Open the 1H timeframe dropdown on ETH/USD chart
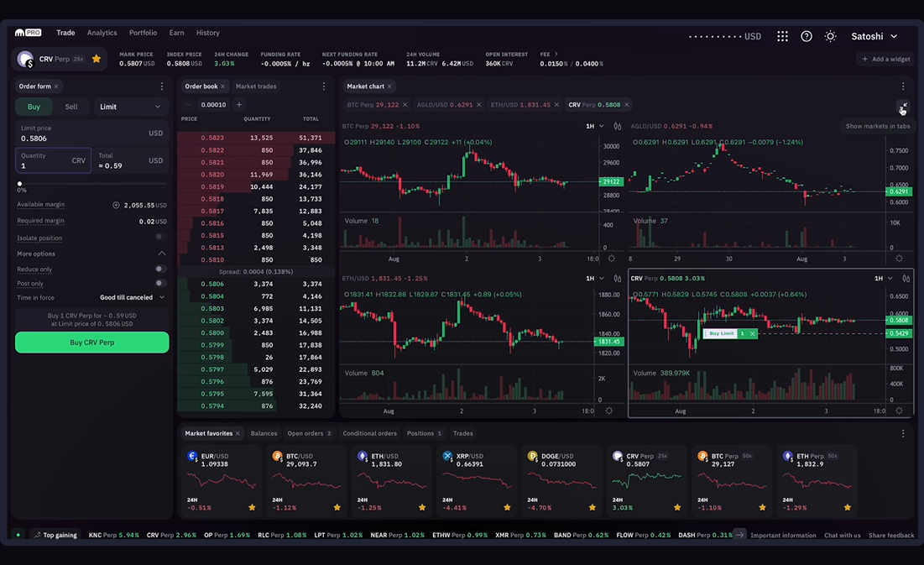This screenshot has height=565, width=924. point(594,279)
